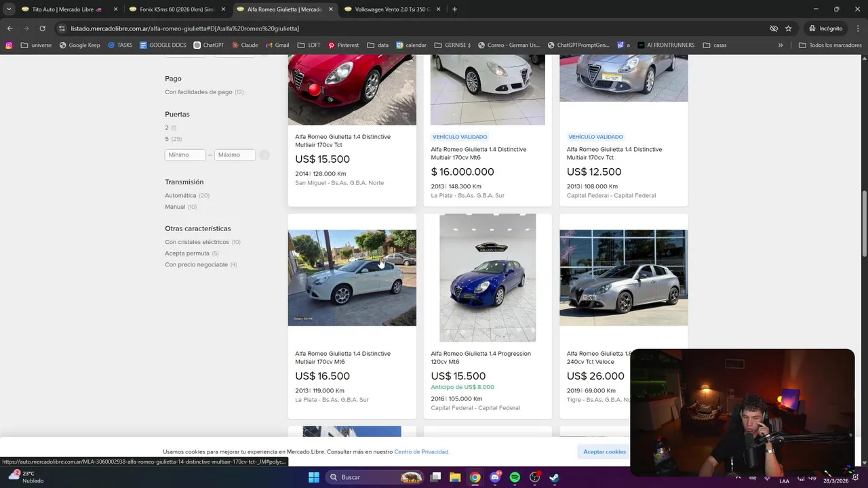Open the data bookmarks folder
This screenshot has width=868, height=488.
(x=378, y=45)
